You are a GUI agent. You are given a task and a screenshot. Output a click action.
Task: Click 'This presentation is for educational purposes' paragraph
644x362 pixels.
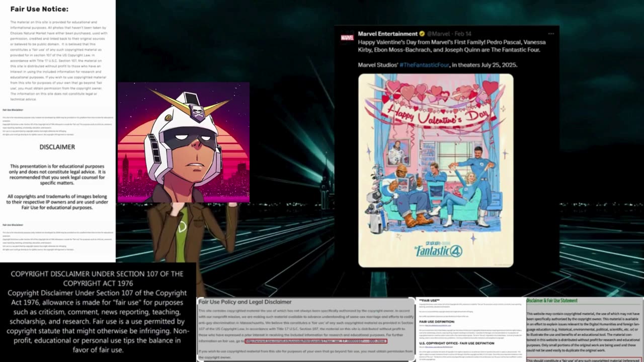click(x=57, y=174)
